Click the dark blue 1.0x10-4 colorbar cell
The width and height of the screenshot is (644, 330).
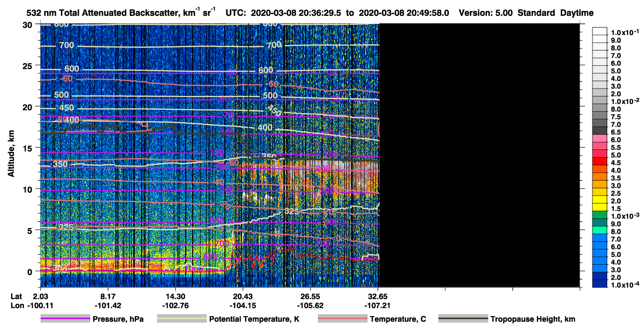(600, 284)
